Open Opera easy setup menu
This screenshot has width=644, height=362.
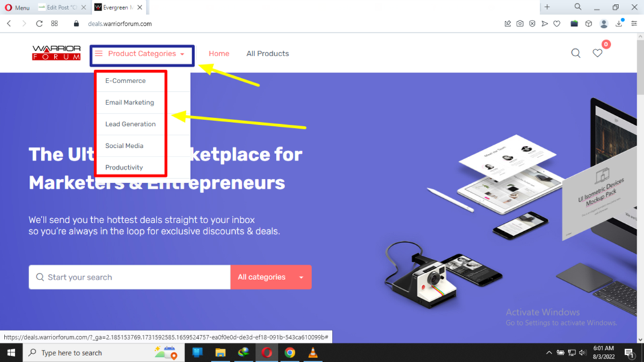[634, 24]
